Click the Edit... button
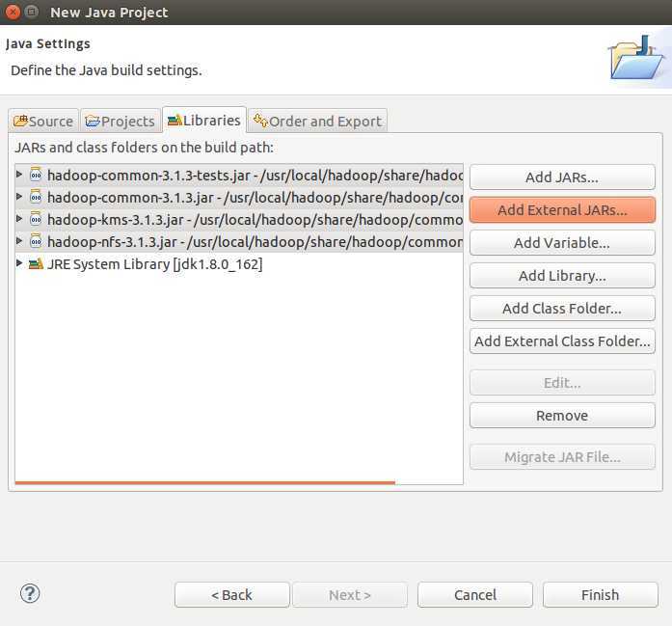Image resolution: width=672 pixels, height=626 pixels. click(562, 383)
